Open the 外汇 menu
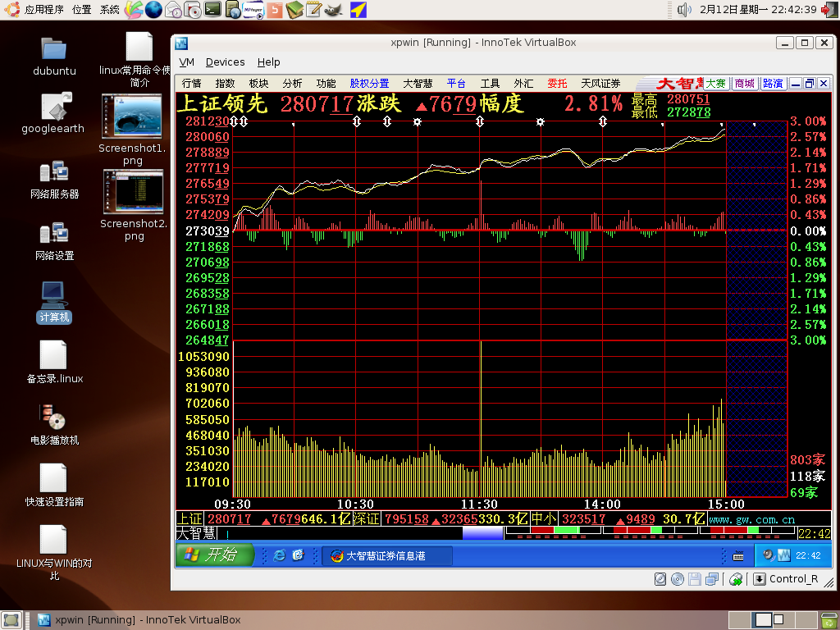The width and height of the screenshot is (840, 630). click(523, 83)
